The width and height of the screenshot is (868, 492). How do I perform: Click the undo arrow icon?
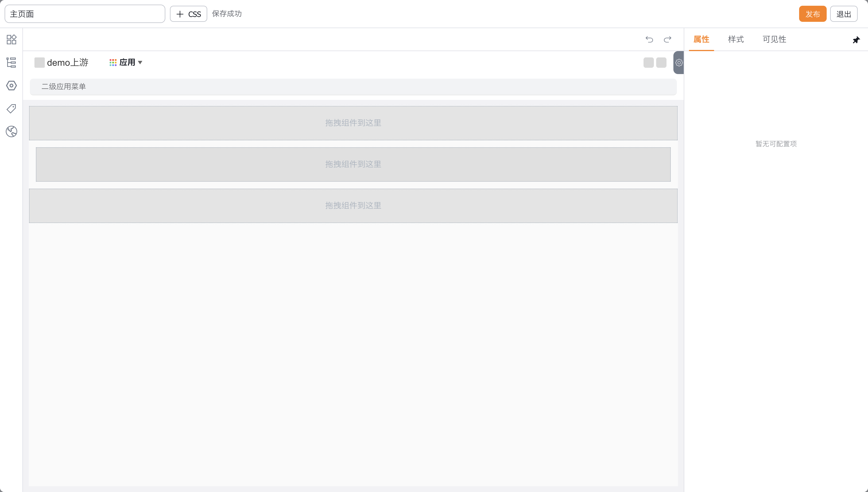coord(649,40)
